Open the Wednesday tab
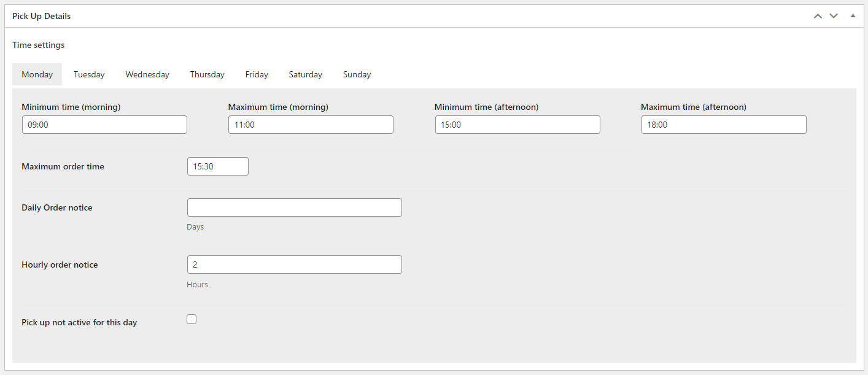The width and height of the screenshot is (868, 375). pyautogui.click(x=147, y=74)
